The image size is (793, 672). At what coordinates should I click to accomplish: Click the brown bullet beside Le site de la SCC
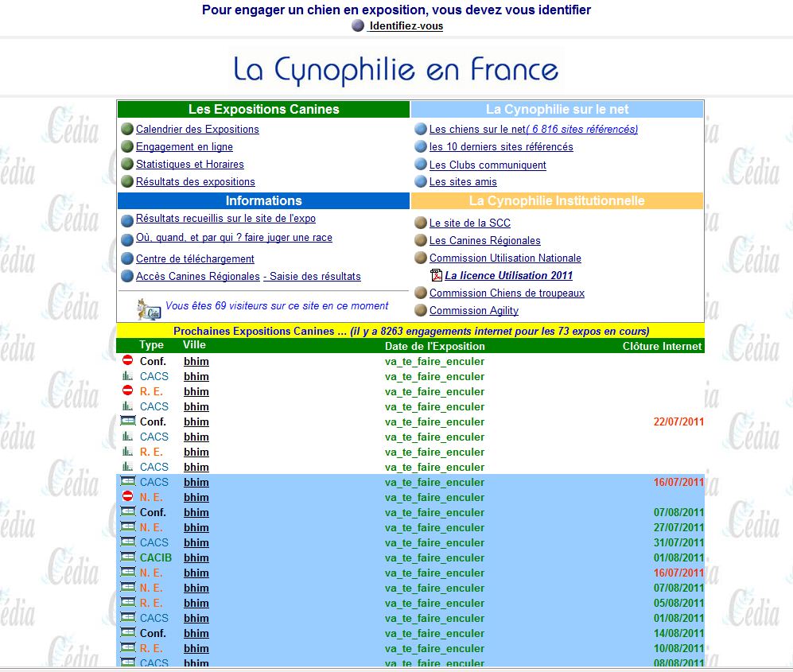[420, 223]
